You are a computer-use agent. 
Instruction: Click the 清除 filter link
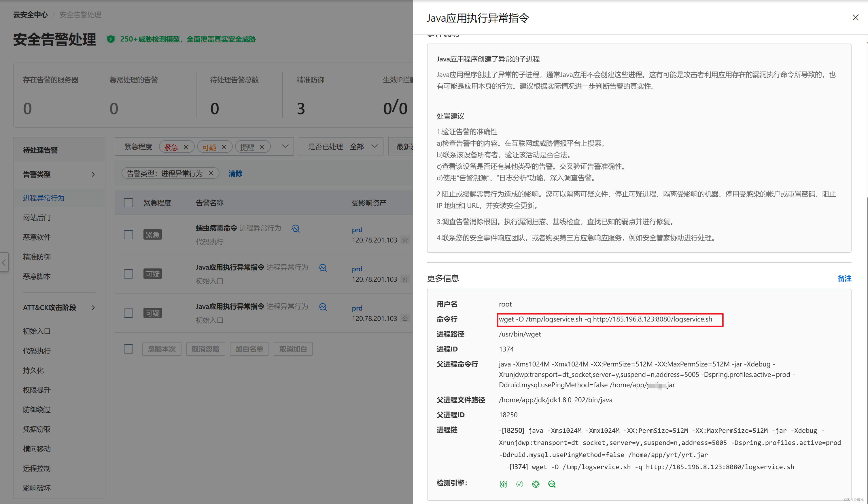click(236, 173)
